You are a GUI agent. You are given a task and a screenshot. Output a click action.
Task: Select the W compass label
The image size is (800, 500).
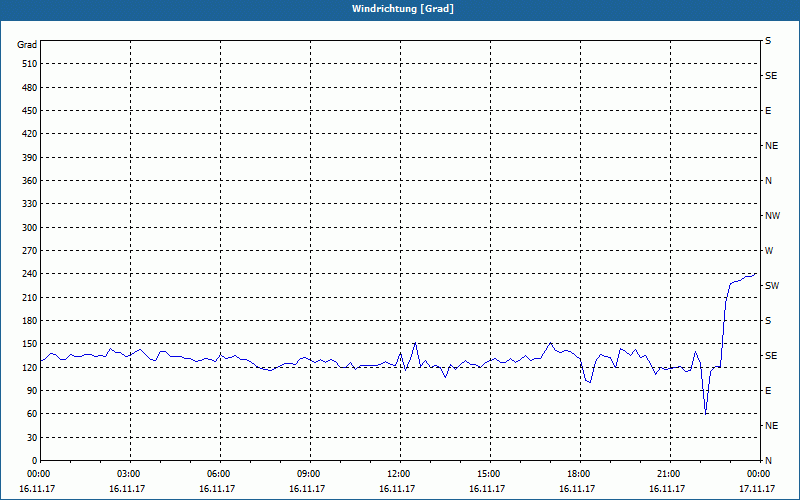pos(769,251)
